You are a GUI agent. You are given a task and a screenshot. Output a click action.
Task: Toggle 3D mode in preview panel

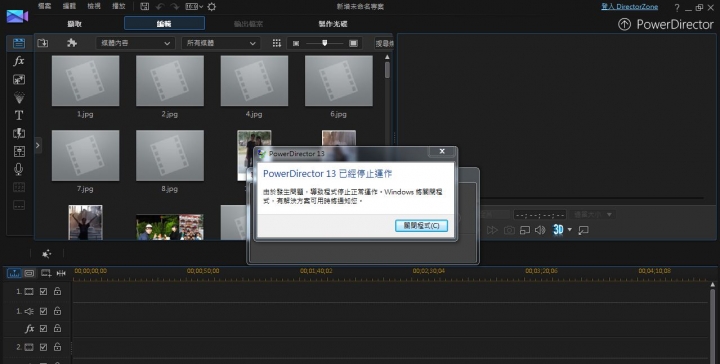coord(558,230)
